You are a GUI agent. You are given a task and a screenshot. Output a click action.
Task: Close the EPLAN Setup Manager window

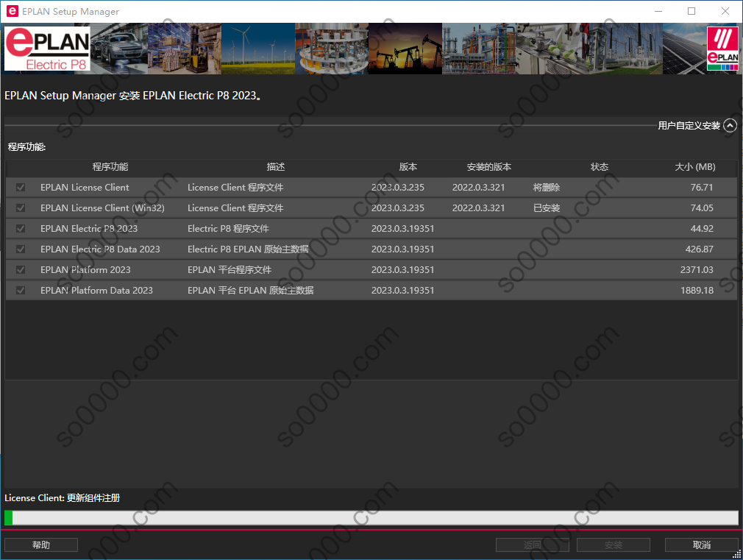coord(725,11)
